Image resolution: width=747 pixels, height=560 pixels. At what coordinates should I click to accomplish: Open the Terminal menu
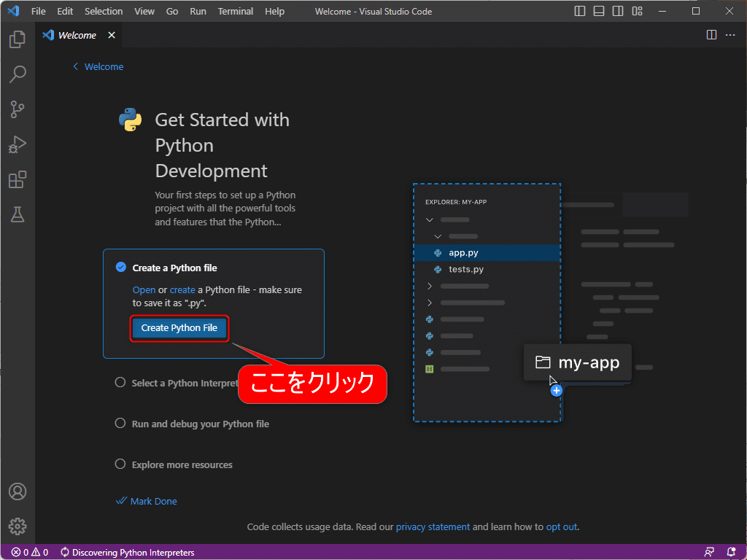click(x=236, y=11)
